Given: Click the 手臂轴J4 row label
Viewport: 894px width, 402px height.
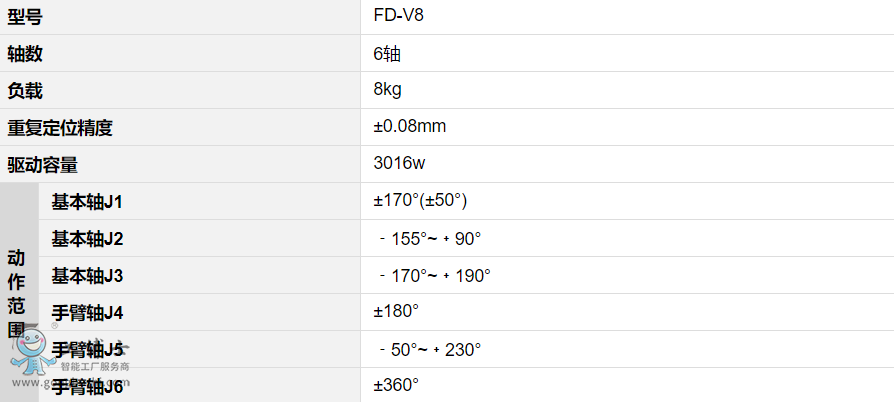Looking at the screenshot, I should pos(87,313).
